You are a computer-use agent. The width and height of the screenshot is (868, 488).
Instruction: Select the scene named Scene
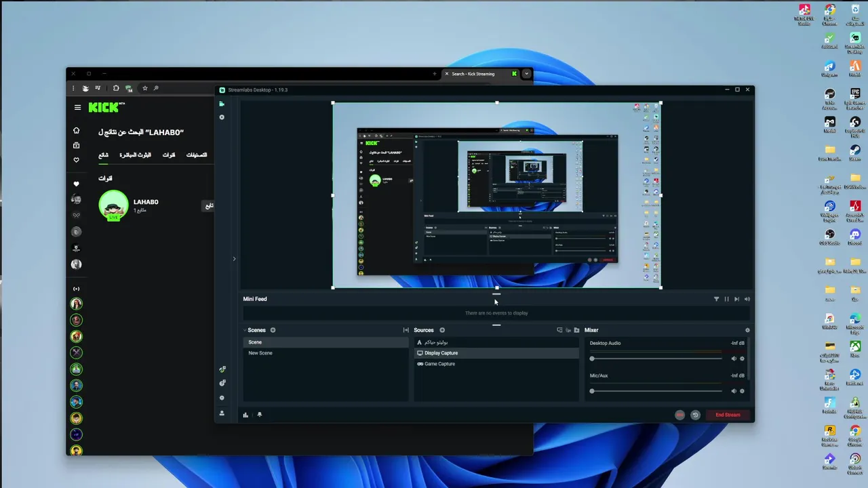tap(325, 342)
